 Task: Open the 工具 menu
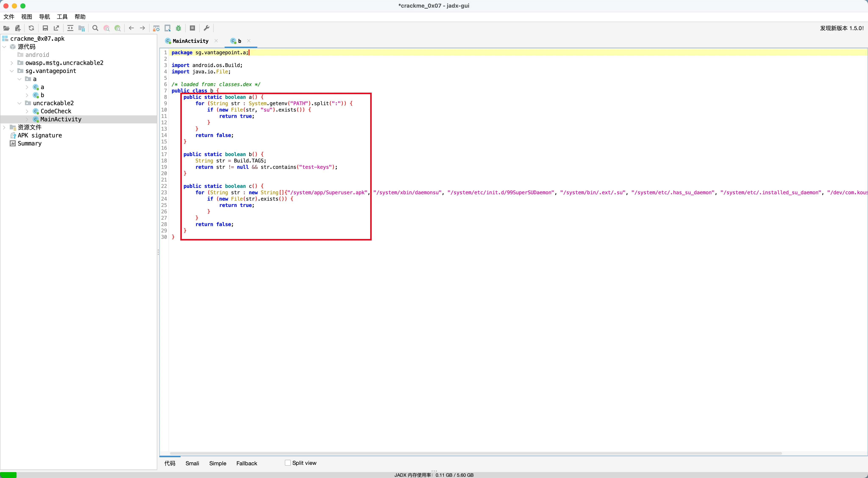point(62,17)
